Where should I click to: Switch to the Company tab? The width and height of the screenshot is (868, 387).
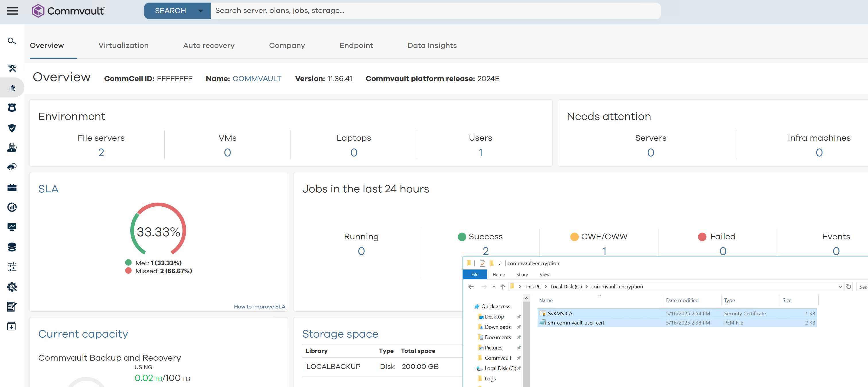tap(287, 45)
